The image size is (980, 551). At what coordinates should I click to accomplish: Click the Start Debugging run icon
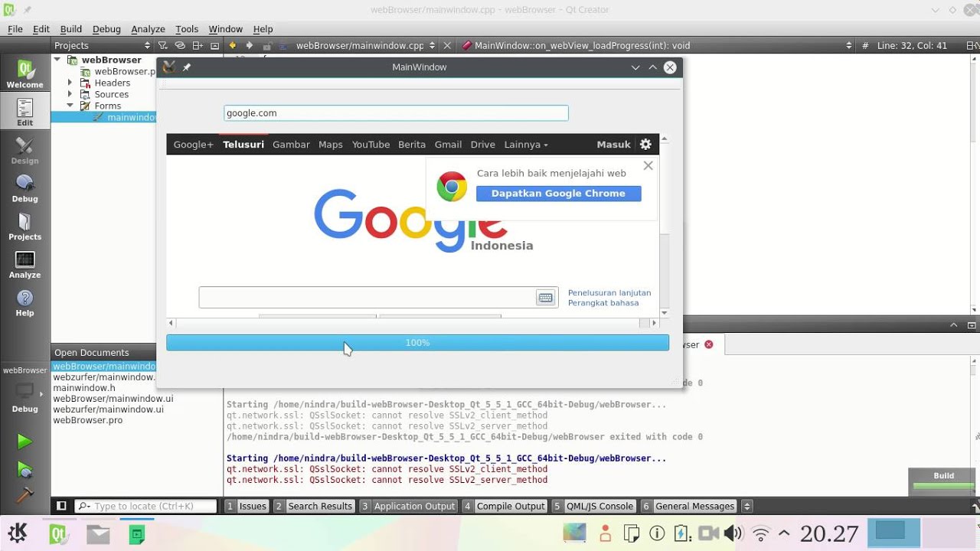(x=24, y=469)
